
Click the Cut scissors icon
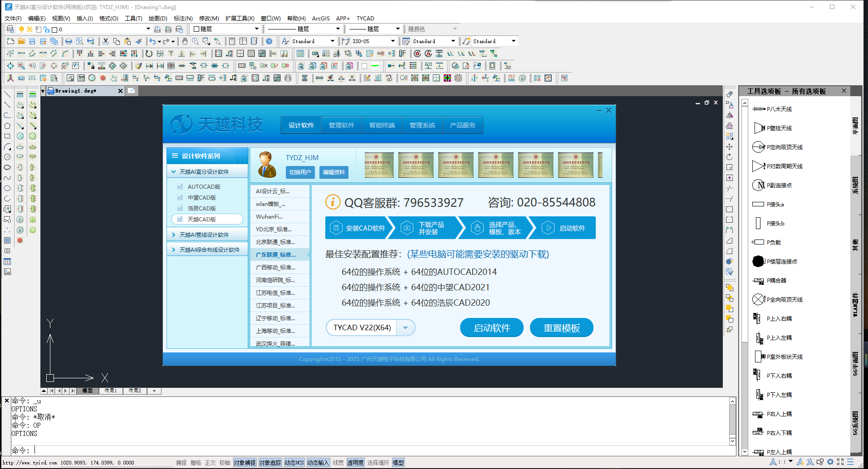point(106,41)
